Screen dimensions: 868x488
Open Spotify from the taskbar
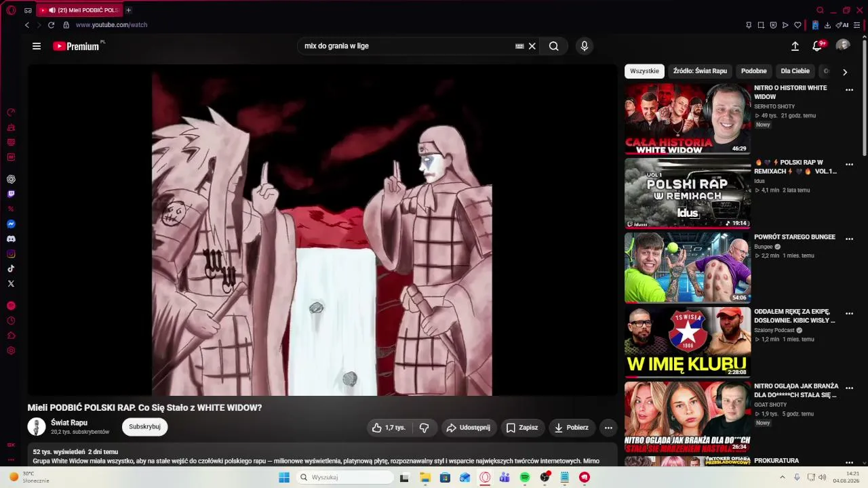point(525,477)
